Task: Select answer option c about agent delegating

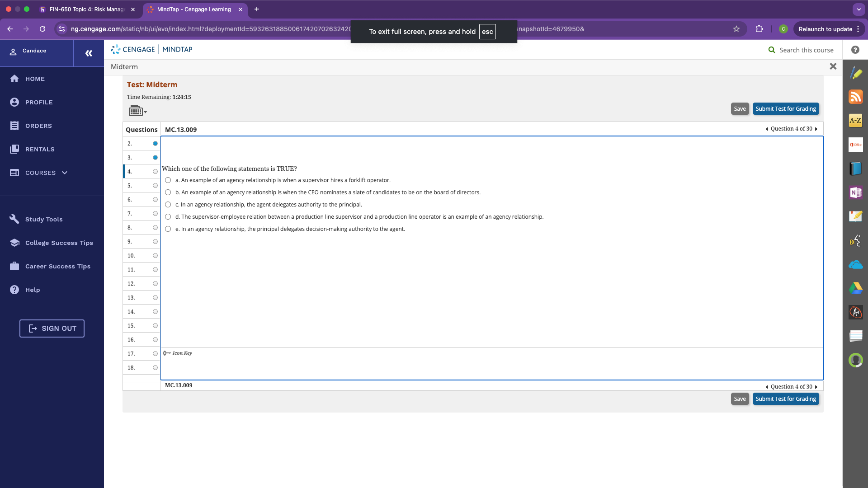Action: (168, 205)
